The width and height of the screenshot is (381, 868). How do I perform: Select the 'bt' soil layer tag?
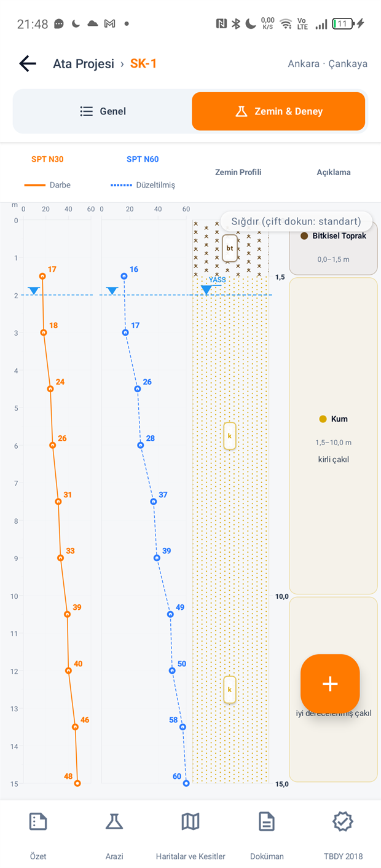pyautogui.click(x=230, y=248)
